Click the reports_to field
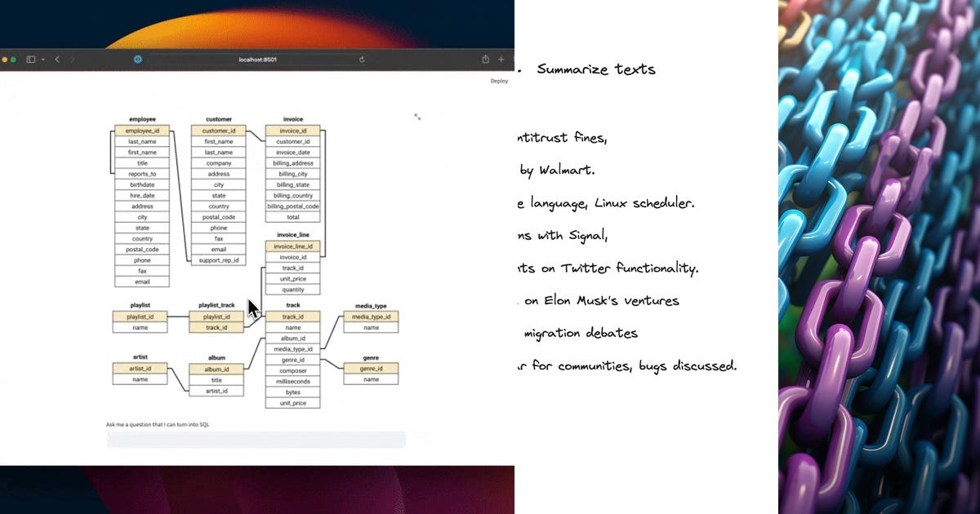Image resolution: width=980 pixels, height=514 pixels. tap(142, 174)
